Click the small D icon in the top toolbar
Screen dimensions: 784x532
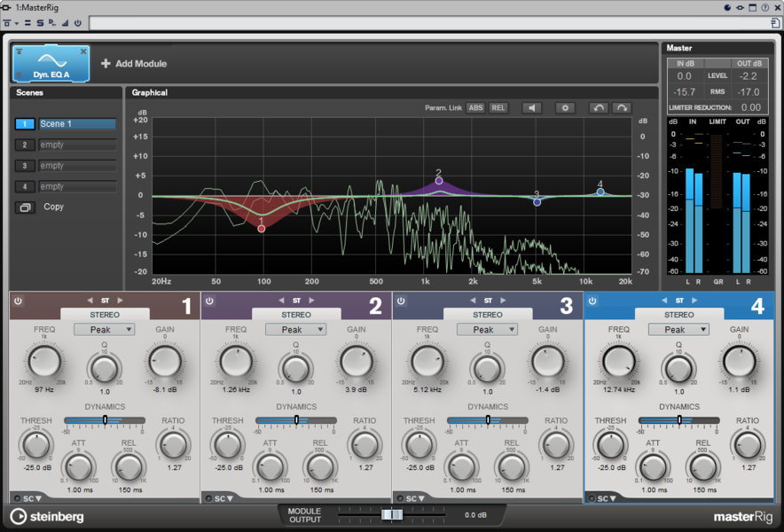52,23
